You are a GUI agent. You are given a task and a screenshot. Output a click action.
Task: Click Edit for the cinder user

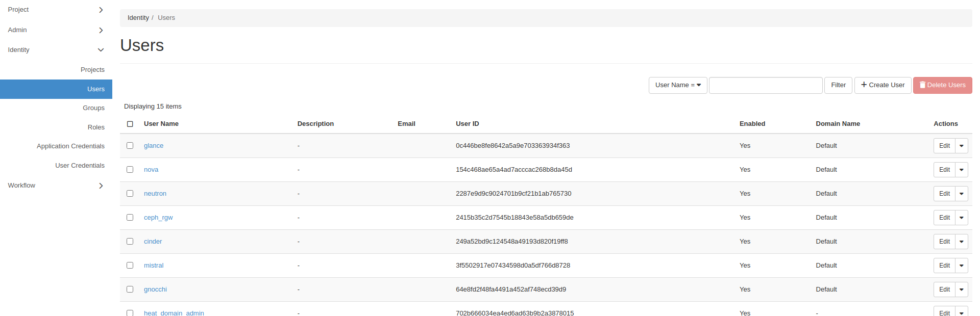[944, 242]
